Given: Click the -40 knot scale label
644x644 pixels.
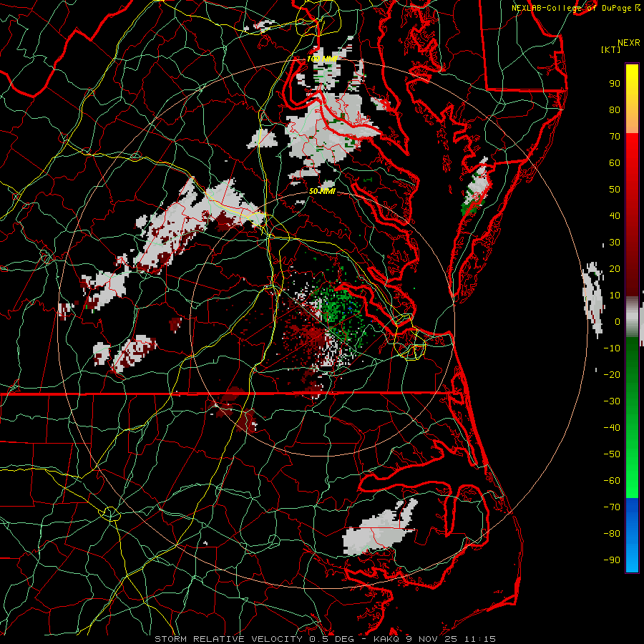Looking at the screenshot, I should pyautogui.click(x=612, y=428).
